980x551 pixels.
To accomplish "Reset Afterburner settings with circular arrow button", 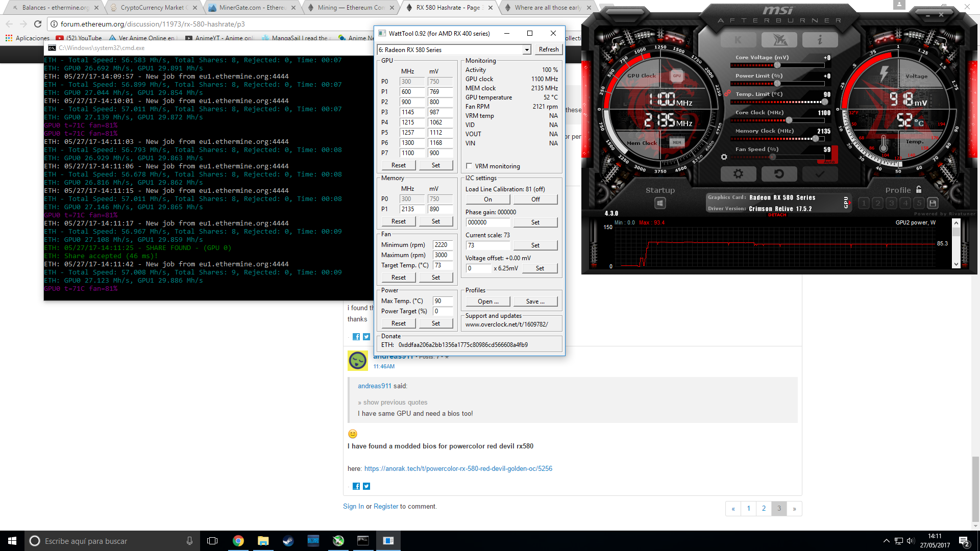I will point(779,174).
